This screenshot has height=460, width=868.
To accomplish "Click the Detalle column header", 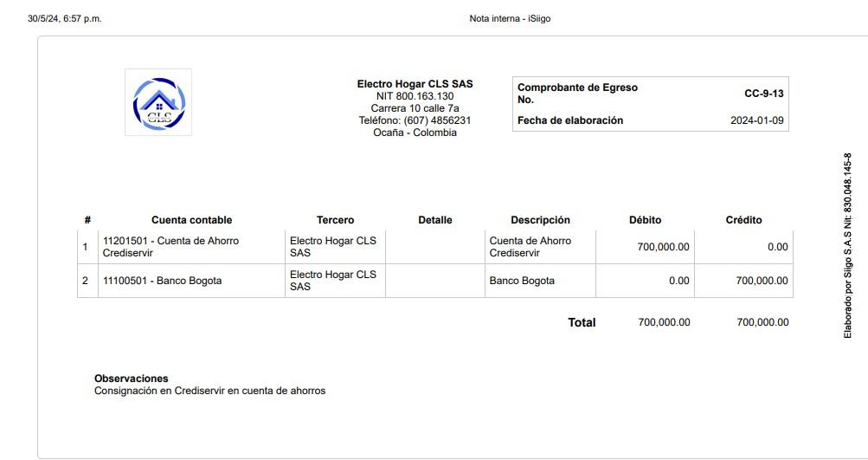I will coord(434,220).
